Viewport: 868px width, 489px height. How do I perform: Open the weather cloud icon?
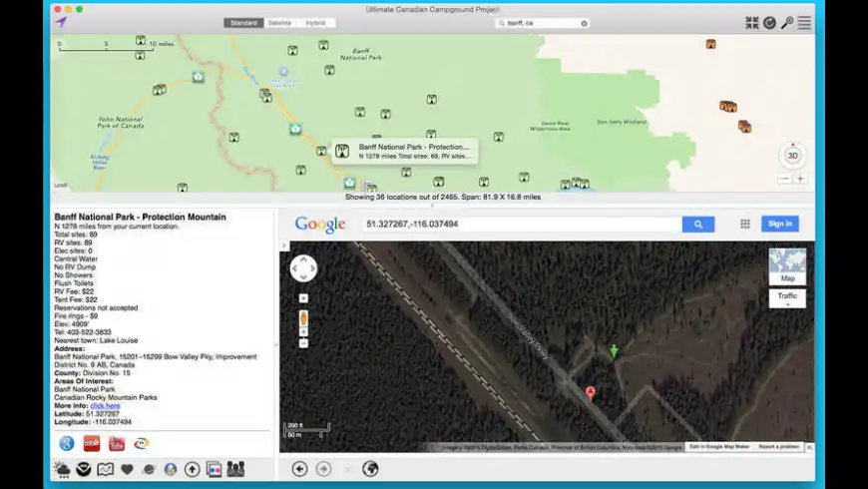point(62,470)
